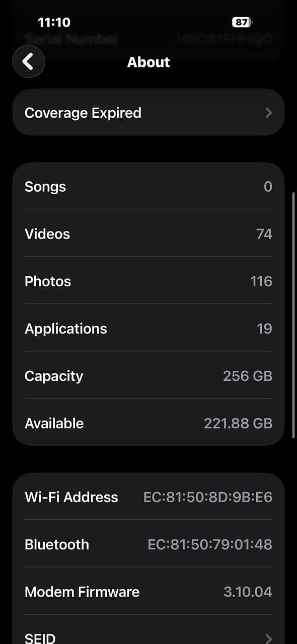Viewport: 297px width, 644px height.
Task: Tap the Available storage row
Action: [x=148, y=423]
